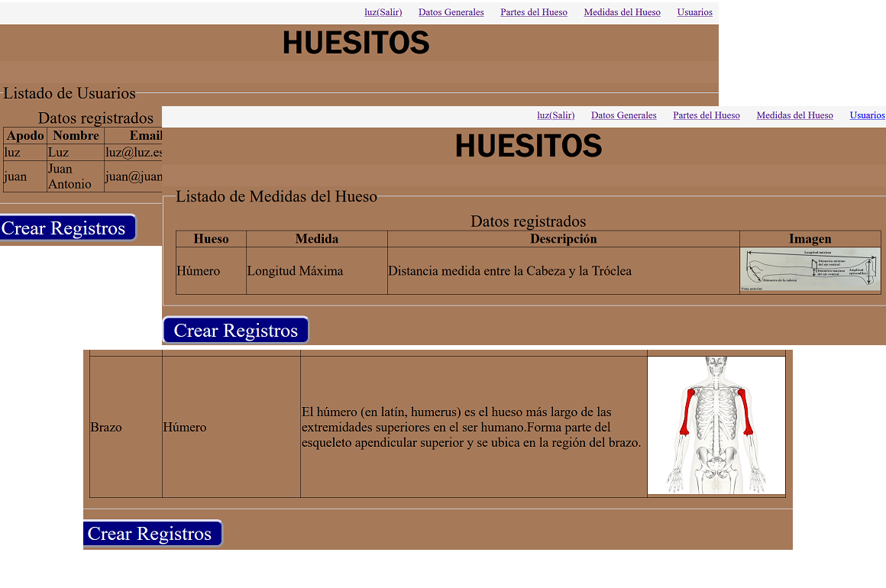This screenshot has height=588, width=886.
Task: Select Partes del Hueso in the Medidas page navigation
Action: [706, 115]
